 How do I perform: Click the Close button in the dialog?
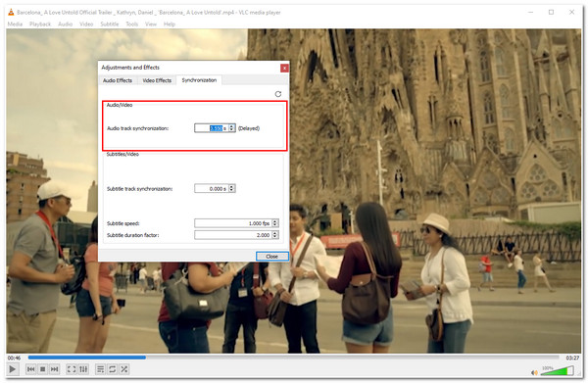(x=272, y=257)
